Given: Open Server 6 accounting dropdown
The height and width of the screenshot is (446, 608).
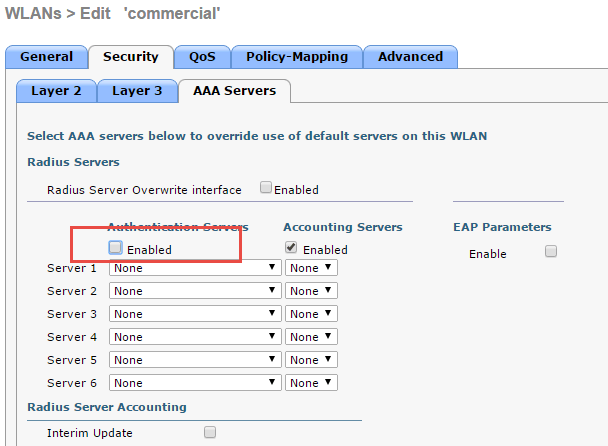Looking at the screenshot, I should coord(311,382).
